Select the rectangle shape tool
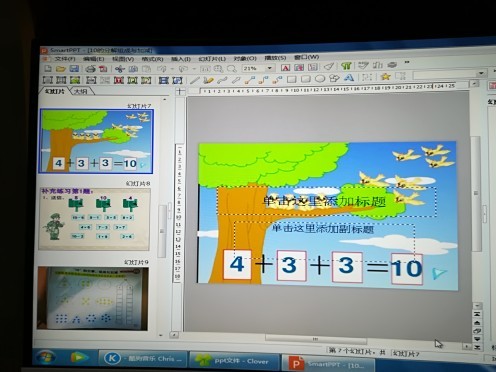Viewport: 496px width, 372px height. coord(291,79)
